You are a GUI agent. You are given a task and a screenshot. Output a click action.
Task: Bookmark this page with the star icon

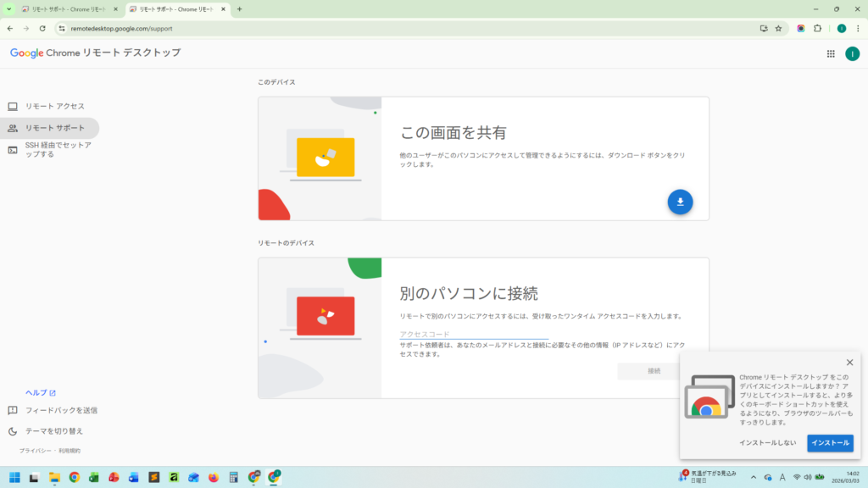[778, 28]
